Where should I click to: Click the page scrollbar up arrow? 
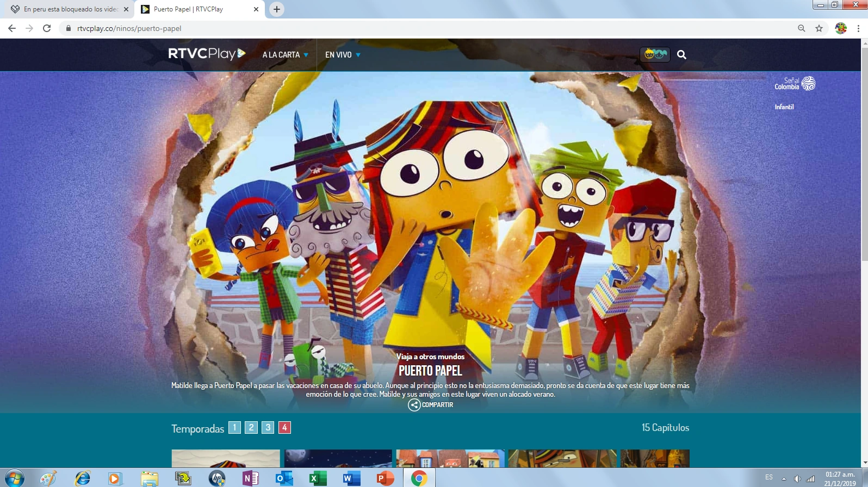[864, 43]
